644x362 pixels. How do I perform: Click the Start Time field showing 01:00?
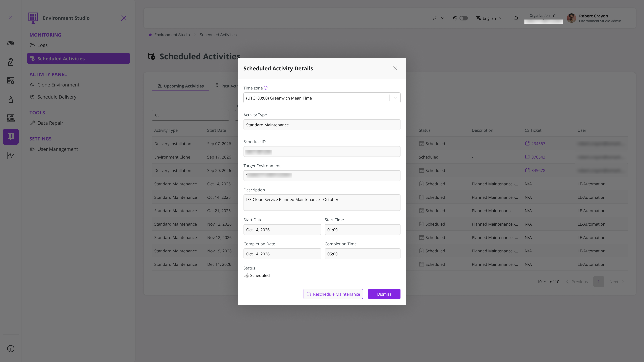coord(362,230)
